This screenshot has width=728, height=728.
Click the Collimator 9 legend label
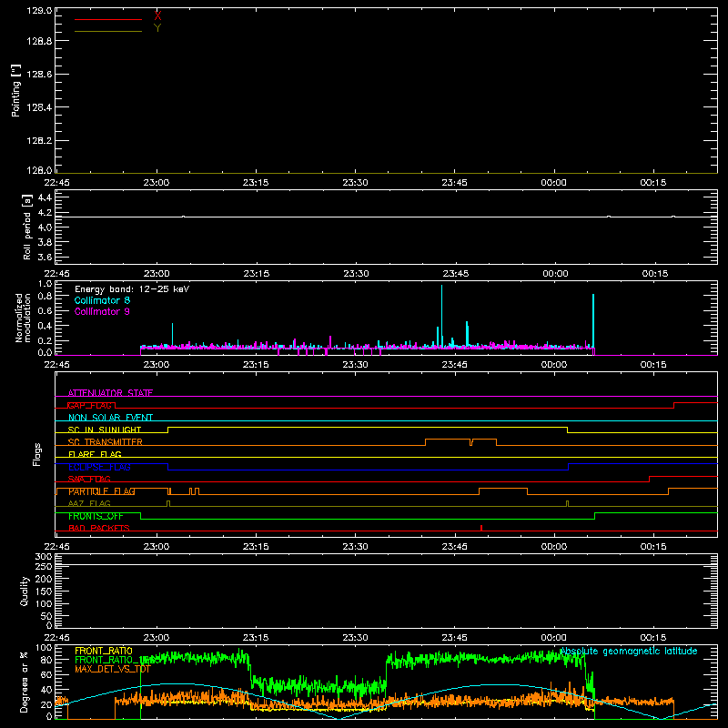(x=102, y=311)
